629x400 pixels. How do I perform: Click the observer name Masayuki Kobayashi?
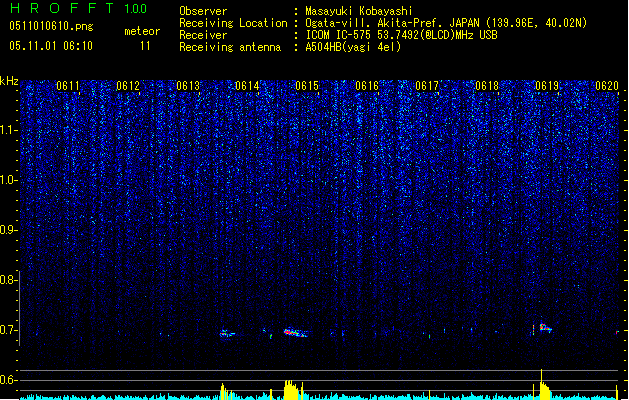click(x=359, y=11)
